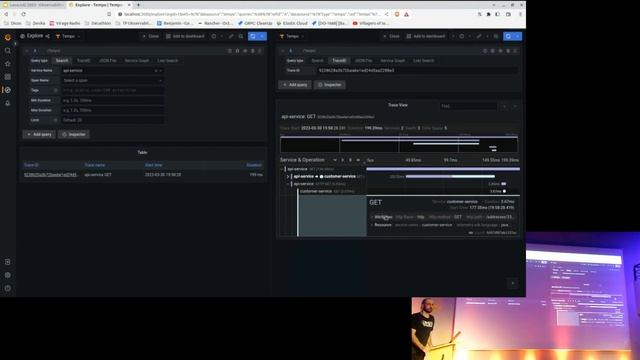Run query in the right pane
The image size is (640, 360).
click(x=508, y=36)
